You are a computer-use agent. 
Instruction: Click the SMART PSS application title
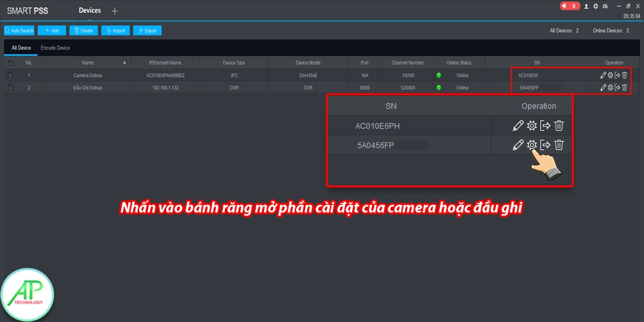(28, 11)
